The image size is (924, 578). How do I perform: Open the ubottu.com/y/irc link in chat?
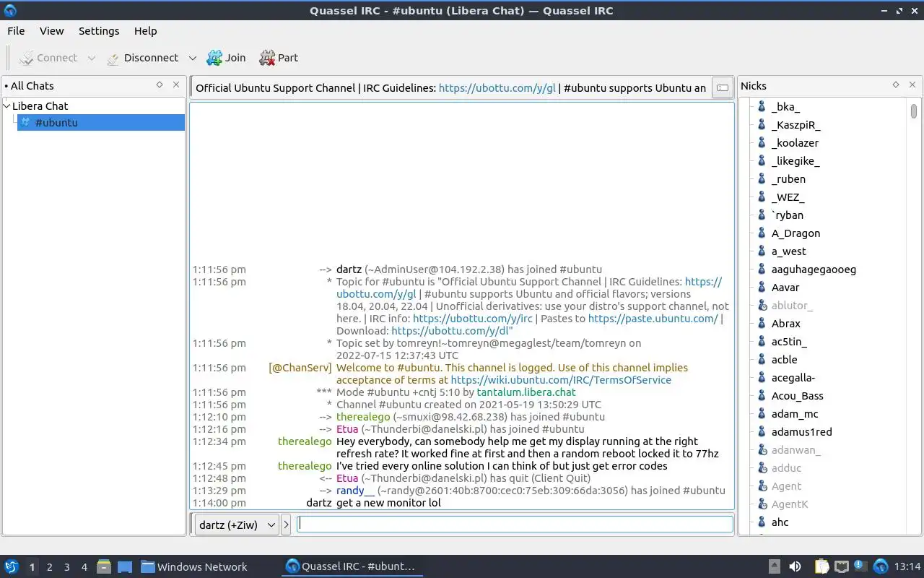[x=473, y=319]
